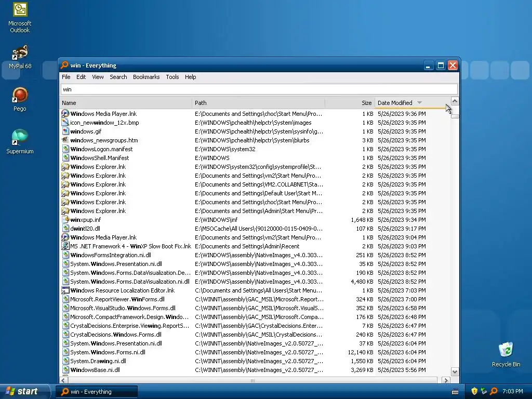Click the WindowsLogon.manifest file icon
Screen dimensions: 532x399
(65, 149)
